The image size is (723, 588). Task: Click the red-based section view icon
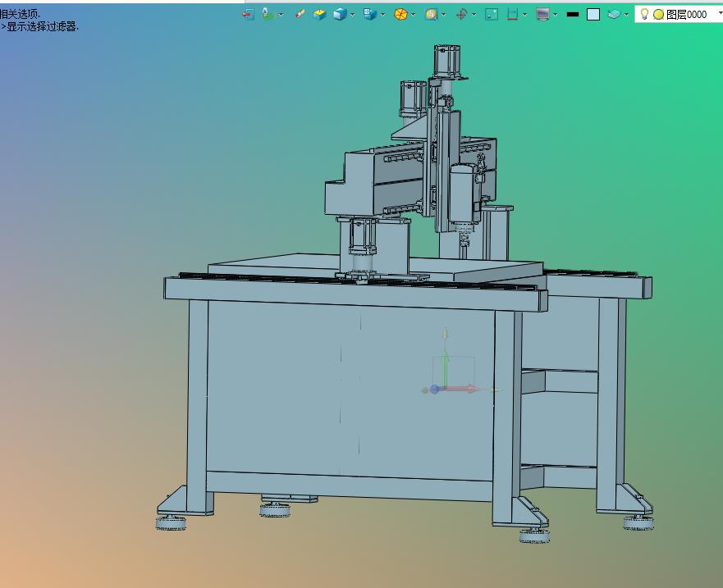(512, 15)
